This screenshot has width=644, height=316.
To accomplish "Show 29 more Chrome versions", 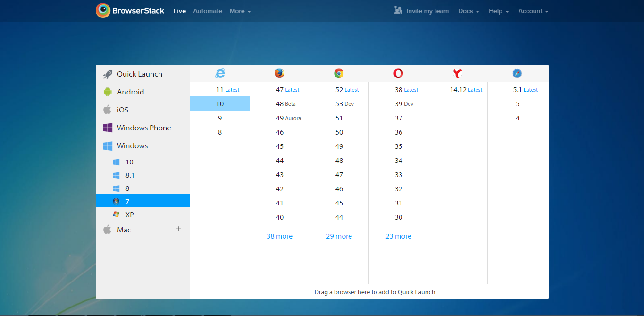I will 339,236.
